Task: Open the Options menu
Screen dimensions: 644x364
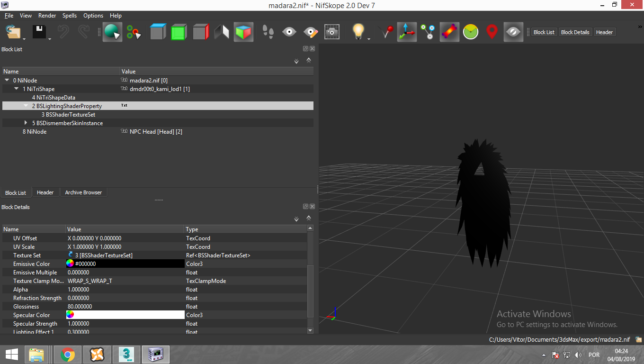Action: (93, 16)
